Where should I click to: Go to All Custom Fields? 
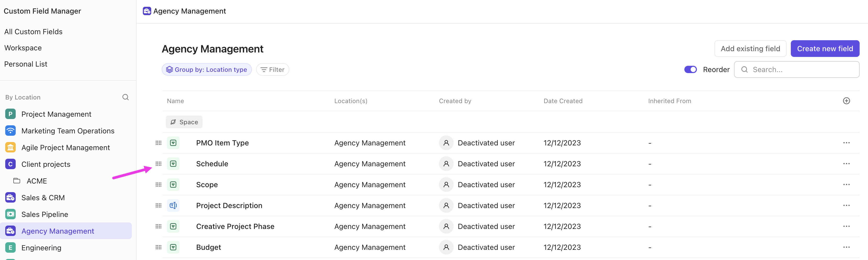33,32
